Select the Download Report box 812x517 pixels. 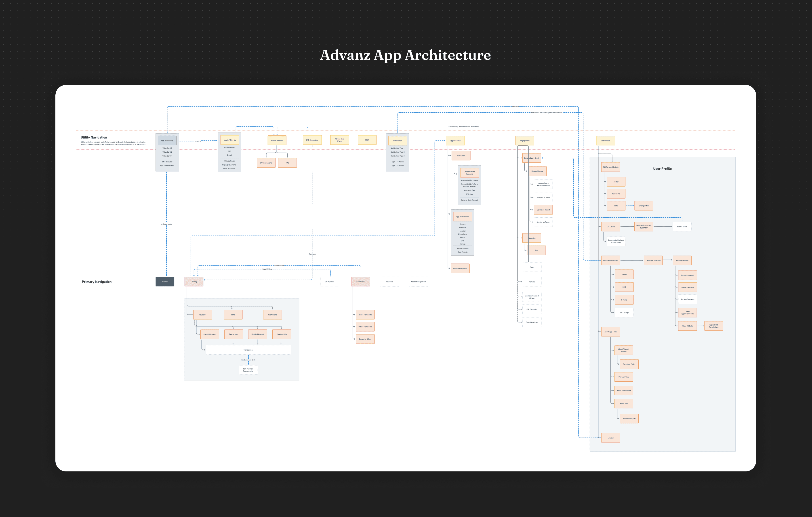point(543,210)
